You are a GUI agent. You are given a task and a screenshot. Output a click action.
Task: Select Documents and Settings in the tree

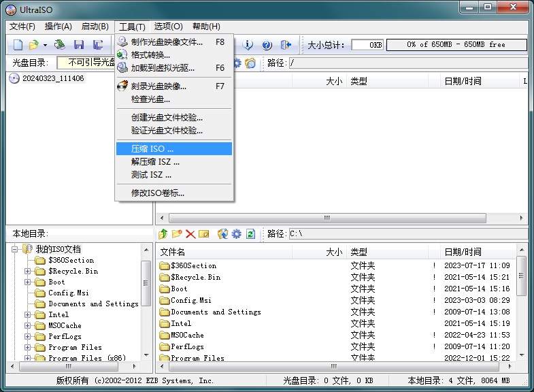(93, 304)
